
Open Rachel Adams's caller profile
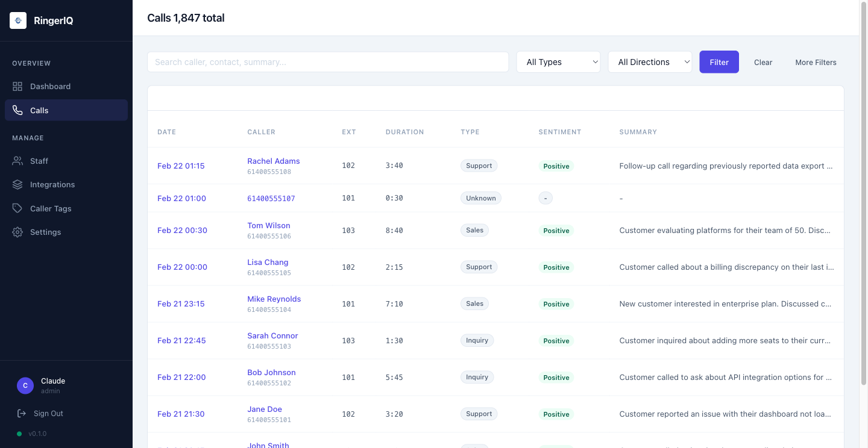point(273,161)
